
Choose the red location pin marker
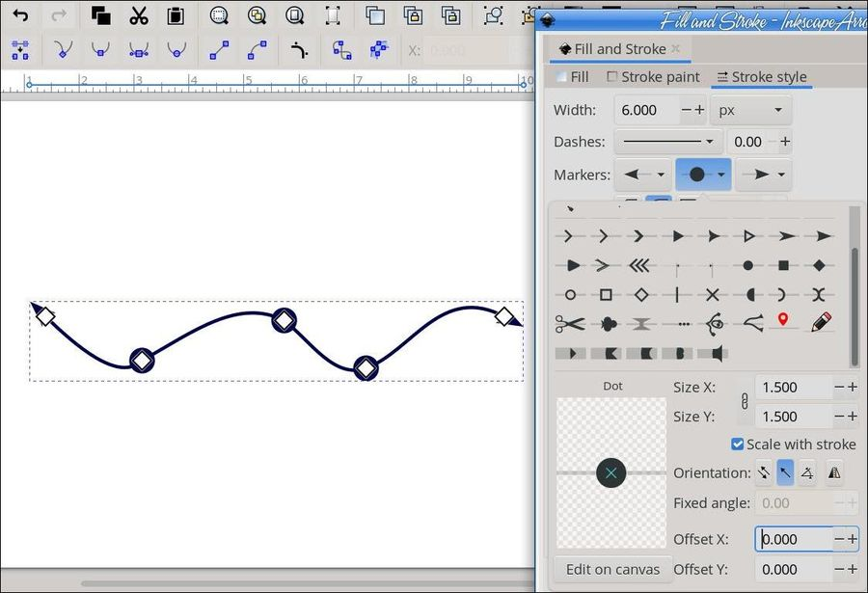point(783,320)
